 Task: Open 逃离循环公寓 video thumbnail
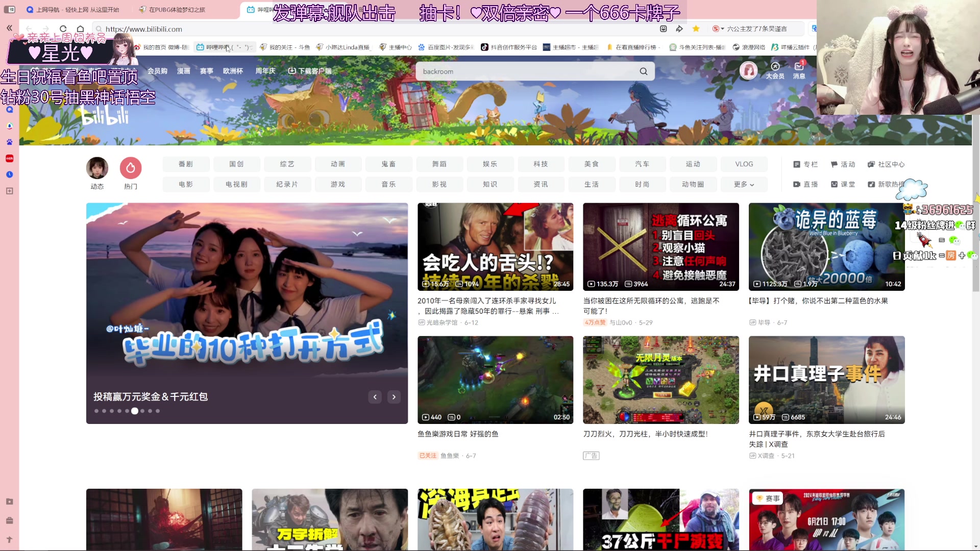661,247
